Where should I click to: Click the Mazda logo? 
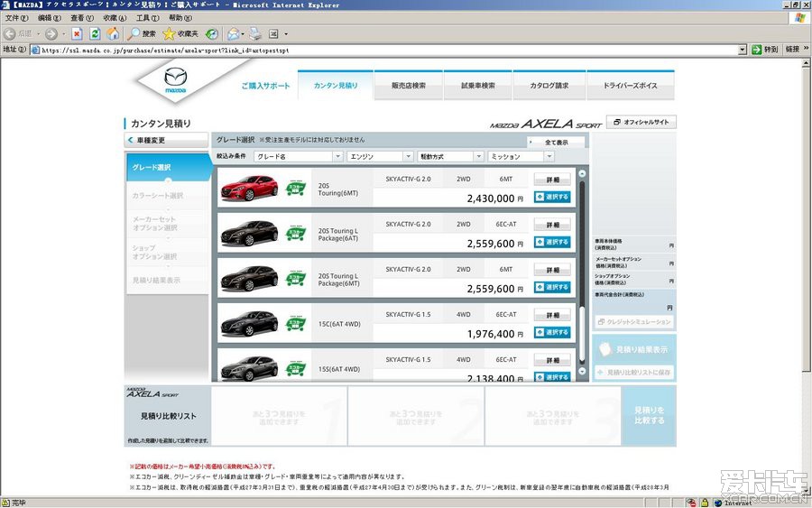176,79
